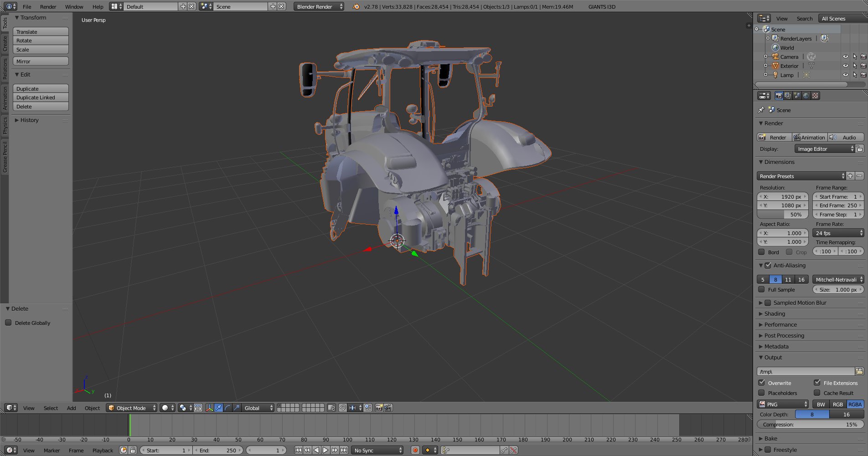Select the Render Layers properties tab
This screenshot has height=456, width=868.
[x=788, y=96]
